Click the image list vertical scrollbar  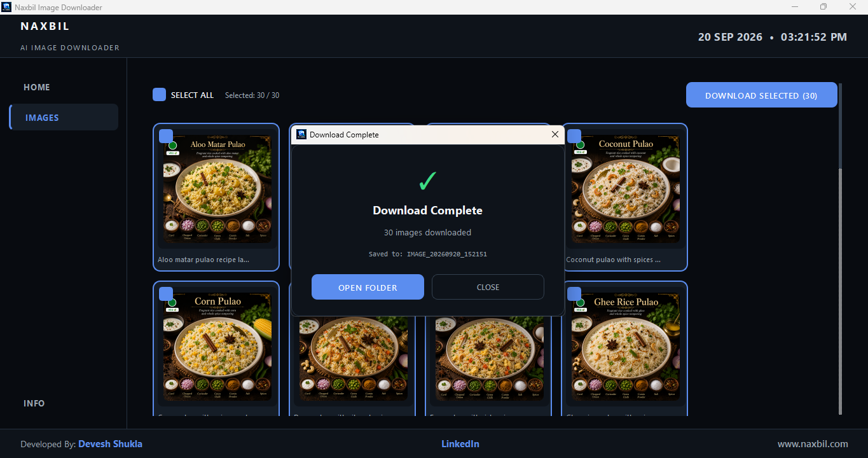tap(840, 248)
